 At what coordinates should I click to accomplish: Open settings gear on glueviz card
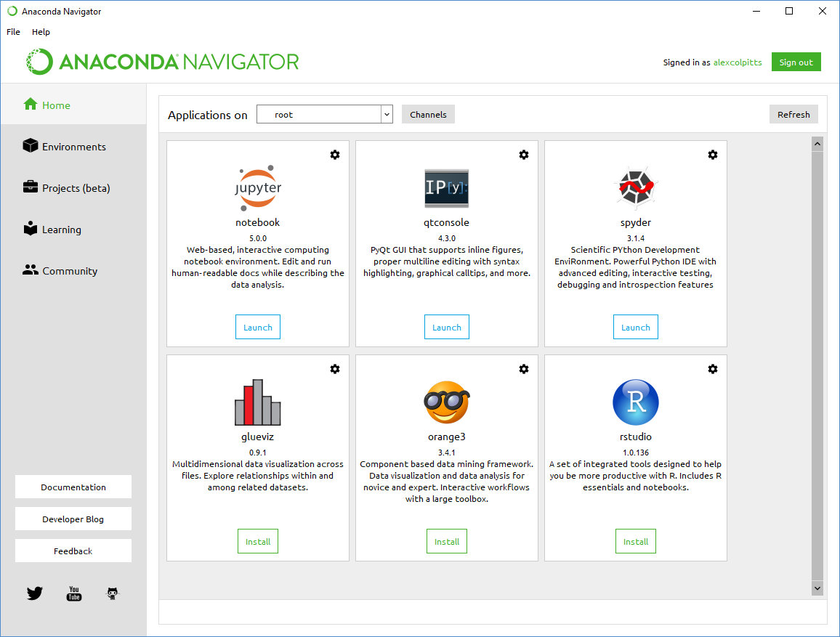335,369
